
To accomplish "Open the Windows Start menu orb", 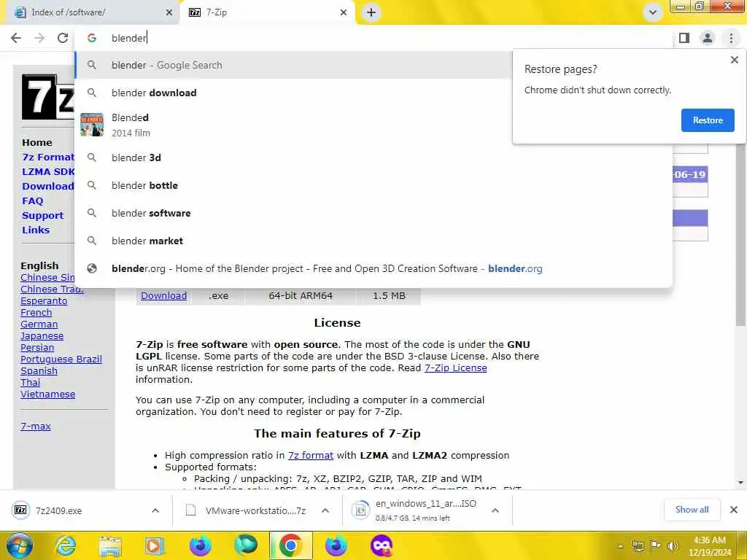I will [19, 545].
